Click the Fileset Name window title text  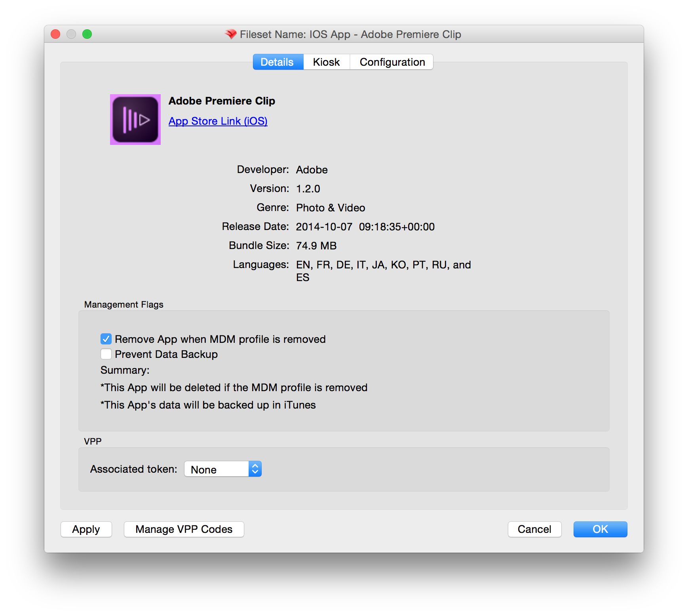pos(350,34)
